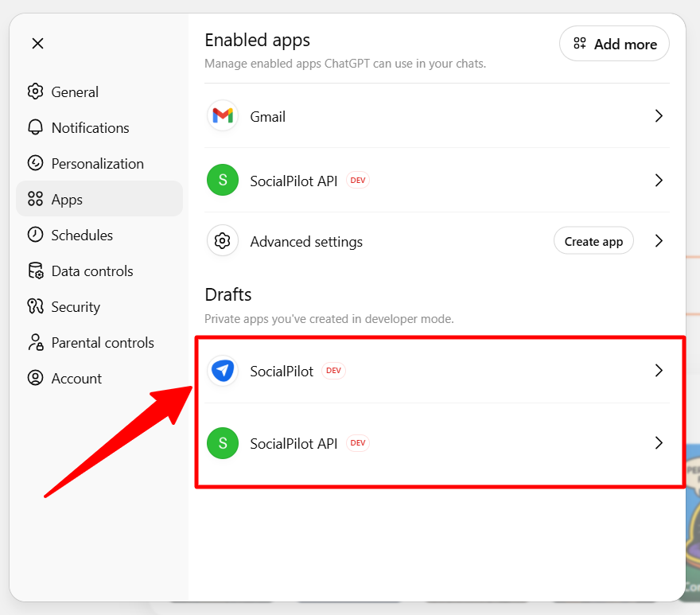
Task: Open the Schedules clock icon
Action: click(x=35, y=235)
